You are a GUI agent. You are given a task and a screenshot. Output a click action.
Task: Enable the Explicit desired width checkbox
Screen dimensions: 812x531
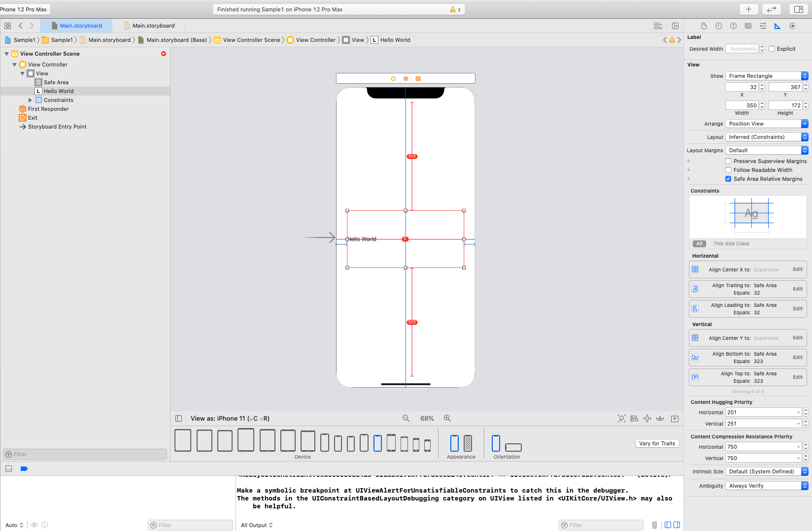tap(772, 49)
